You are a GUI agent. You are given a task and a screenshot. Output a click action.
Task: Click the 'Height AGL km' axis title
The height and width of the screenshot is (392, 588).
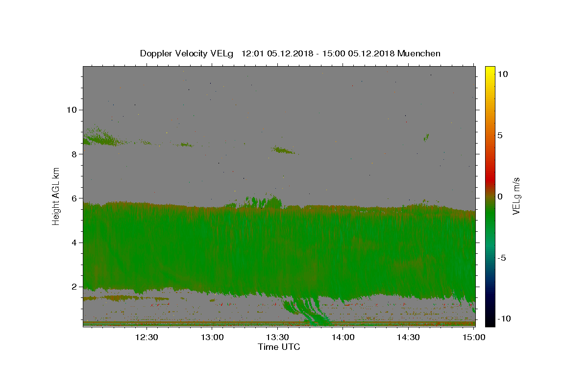(x=56, y=196)
